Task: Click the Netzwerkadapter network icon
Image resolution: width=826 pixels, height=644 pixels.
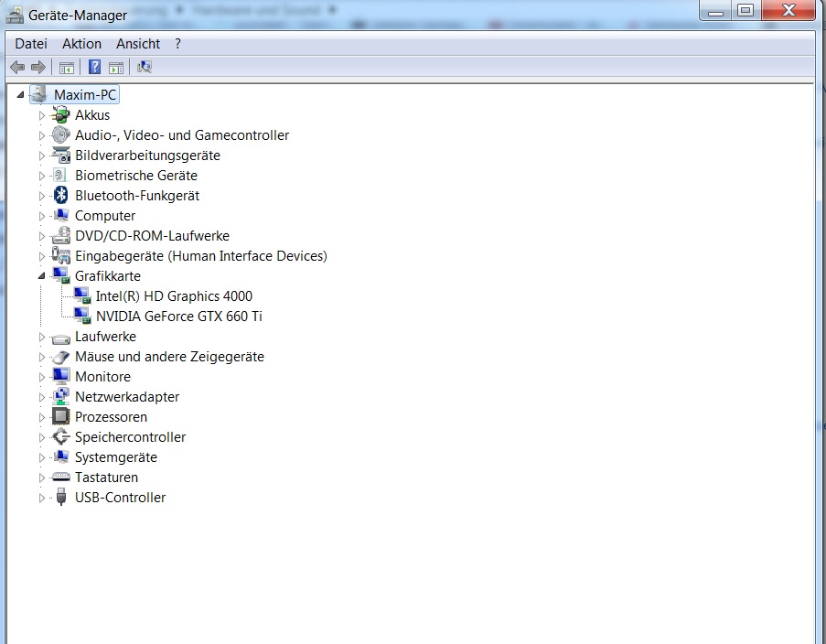Action: [x=61, y=396]
